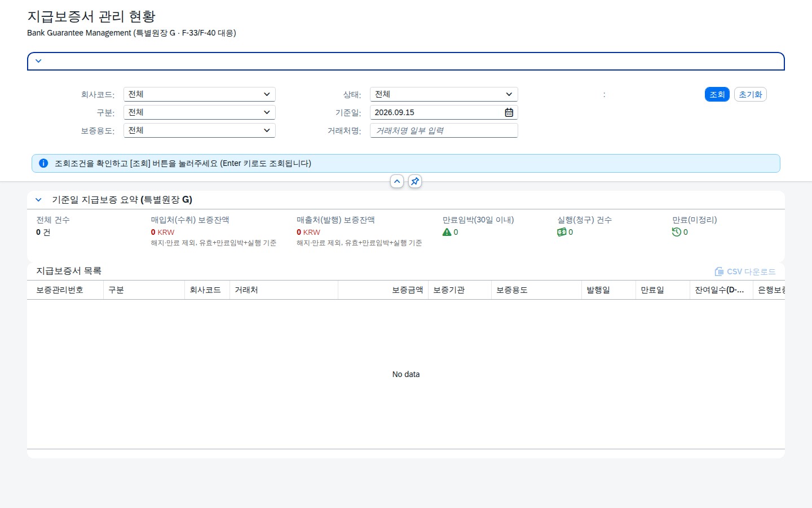Click the 조회 search button

click(717, 94)
